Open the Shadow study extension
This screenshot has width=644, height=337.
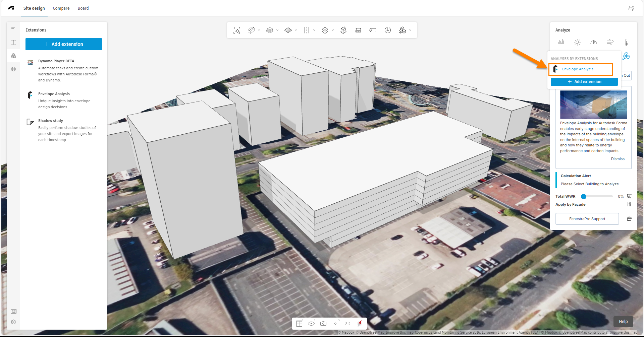(64, 130)
